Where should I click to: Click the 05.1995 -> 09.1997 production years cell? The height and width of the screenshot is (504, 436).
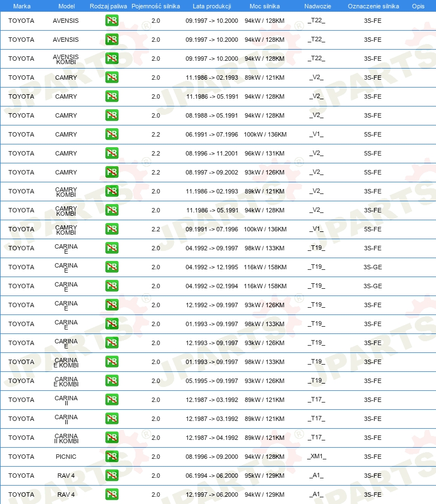pyautogui.click(x=212, y=381)
